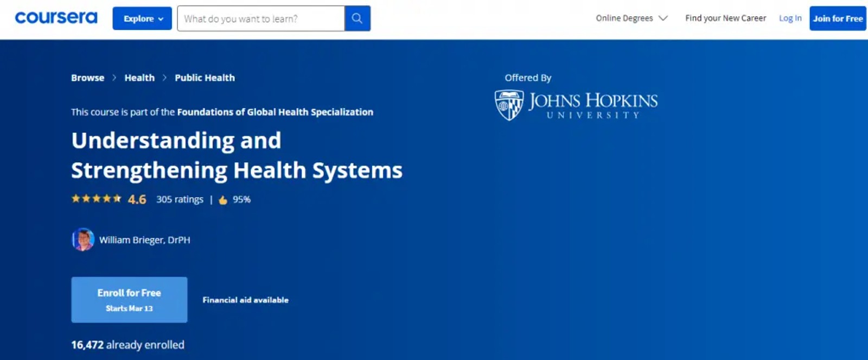Image resolution: width=868 pixels, height=360 pixels.
Task: Click the Coursera logo
Action: (x=56, y=18)
